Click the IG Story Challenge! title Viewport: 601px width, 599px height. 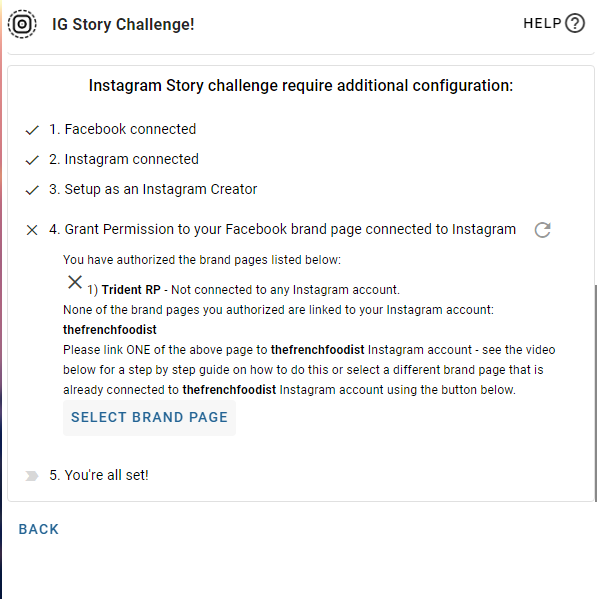click(x=123, y=25)
